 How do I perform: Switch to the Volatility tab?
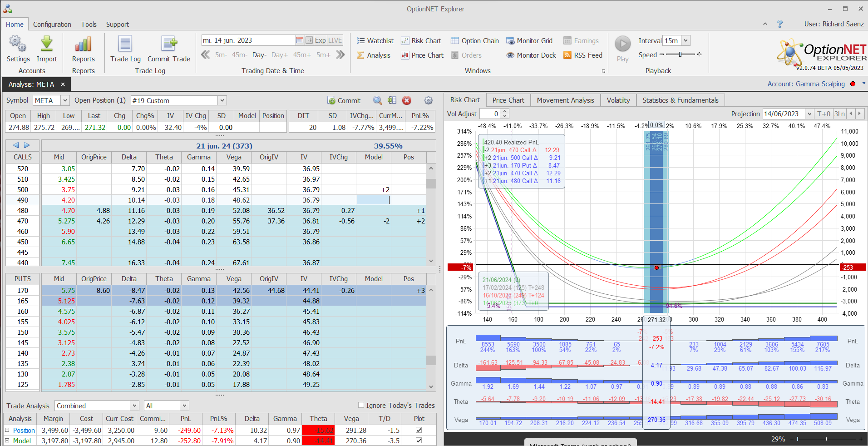click(x=618, y=100)
